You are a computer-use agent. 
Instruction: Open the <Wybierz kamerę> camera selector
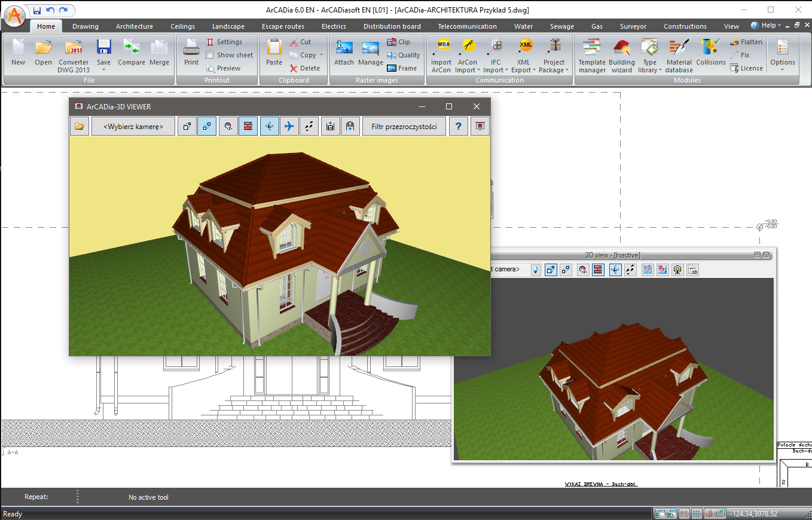pos(133,126)
